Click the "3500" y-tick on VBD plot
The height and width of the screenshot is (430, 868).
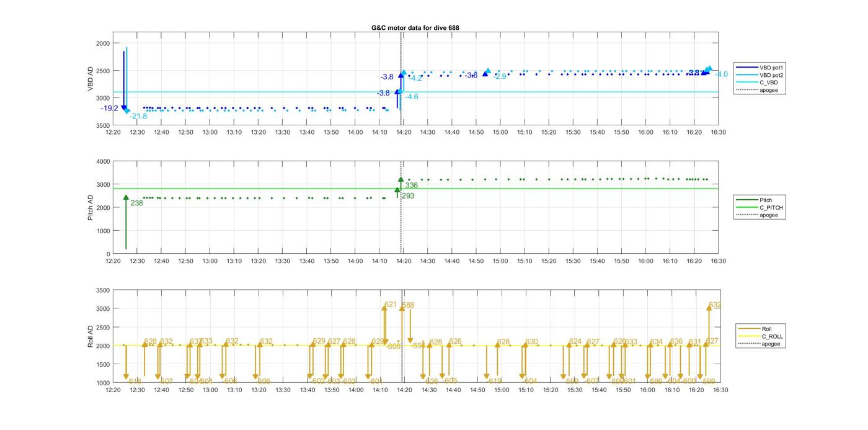102,126
